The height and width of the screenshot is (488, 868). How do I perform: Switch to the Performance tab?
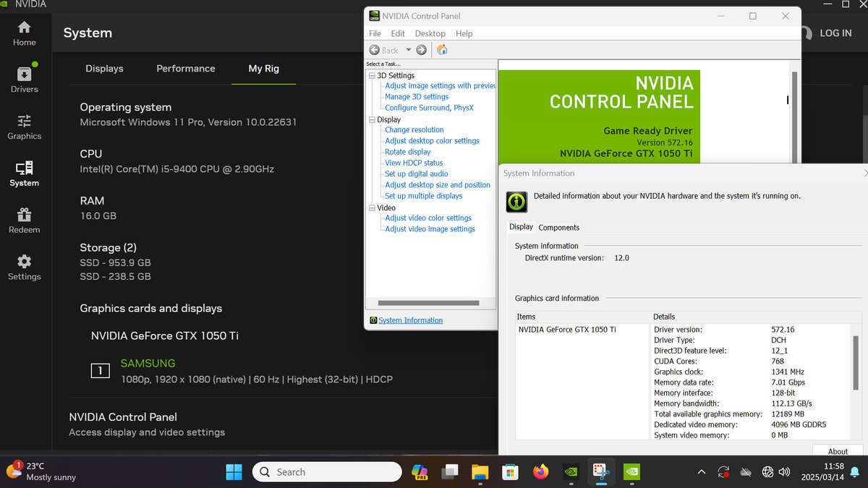[185, 69]
